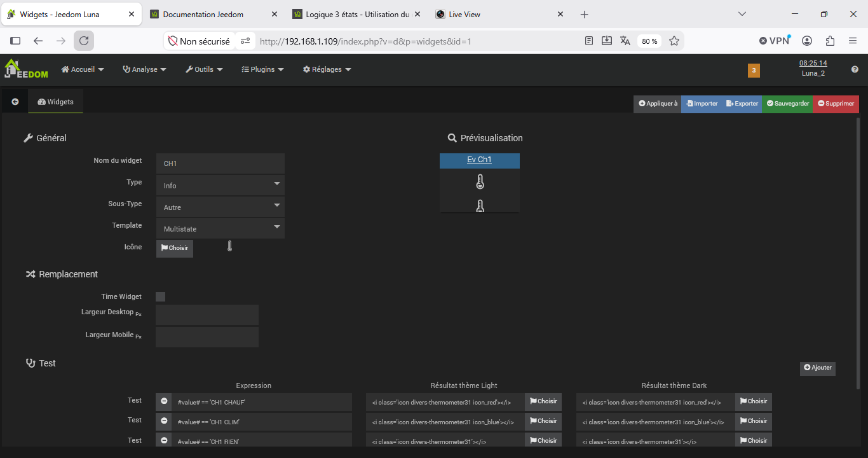
Task: Open the help question mark icon
Action: coord(855,69)
